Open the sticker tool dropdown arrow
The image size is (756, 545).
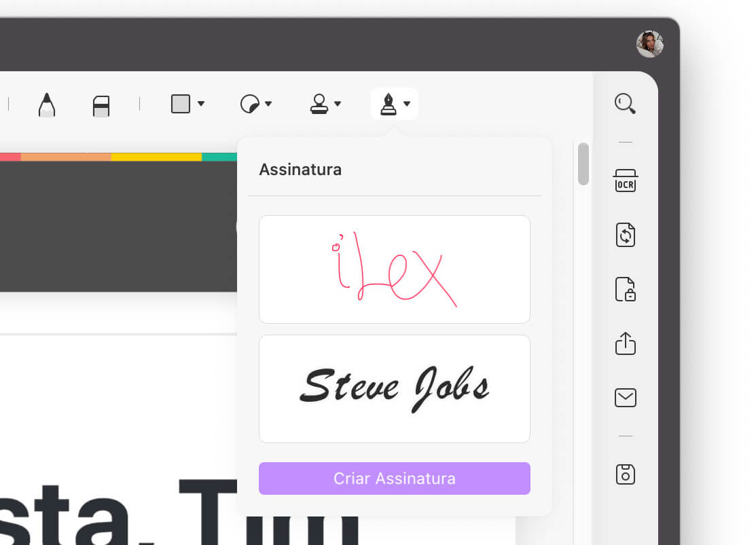coord(268,104)
